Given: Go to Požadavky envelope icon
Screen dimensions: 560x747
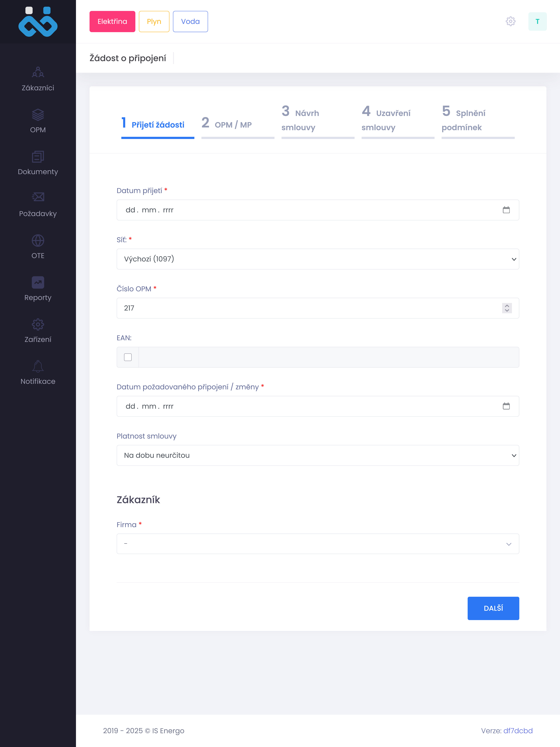Looking at the screenshot, I should click(38, 197).
